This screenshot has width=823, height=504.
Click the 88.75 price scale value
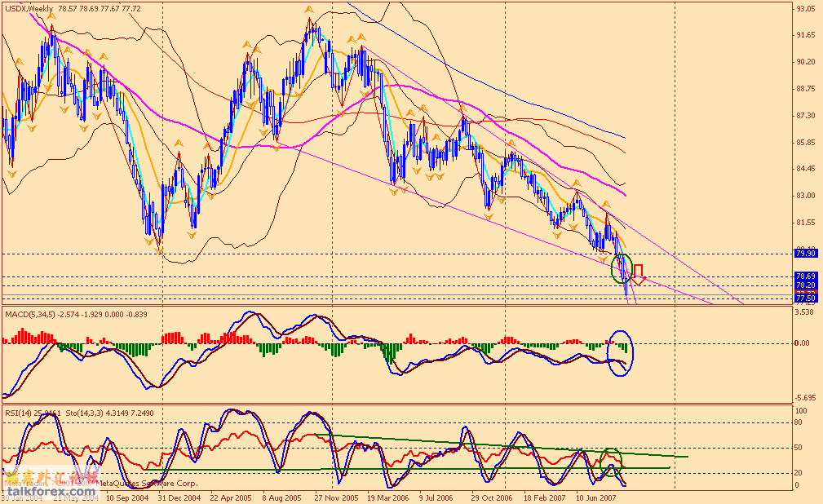pos(806,89)
